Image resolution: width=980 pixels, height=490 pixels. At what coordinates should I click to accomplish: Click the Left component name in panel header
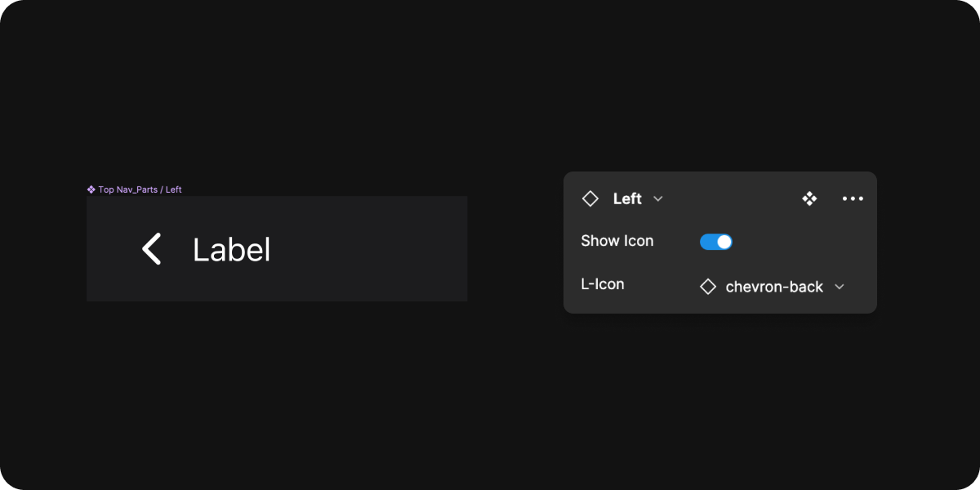[627, 198]
